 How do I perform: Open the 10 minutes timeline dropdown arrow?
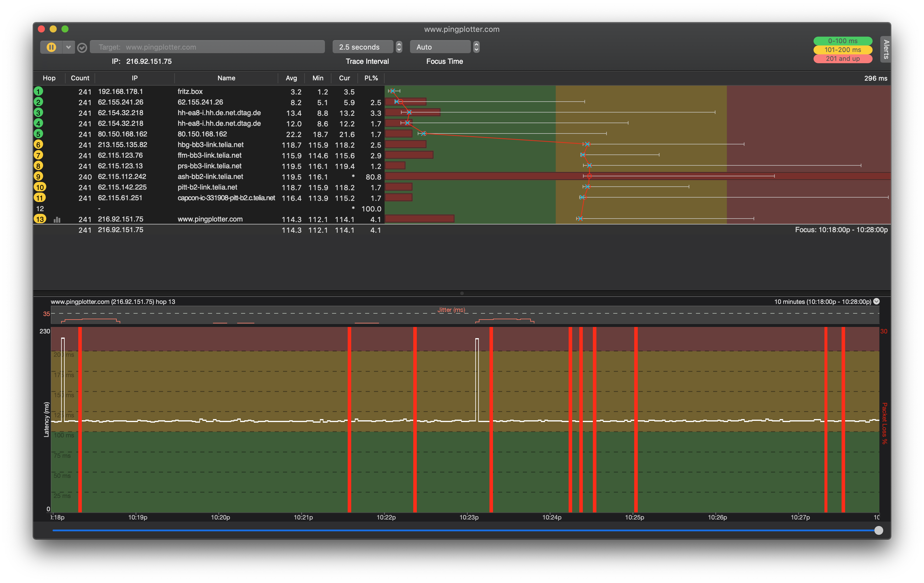click(876, 302)
